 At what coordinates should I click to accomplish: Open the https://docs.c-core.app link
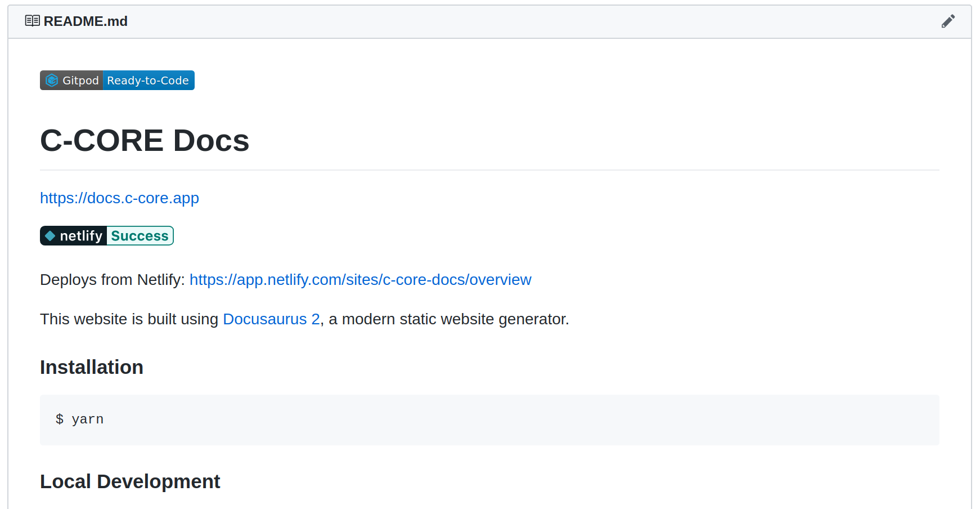(x=119, y=198)
